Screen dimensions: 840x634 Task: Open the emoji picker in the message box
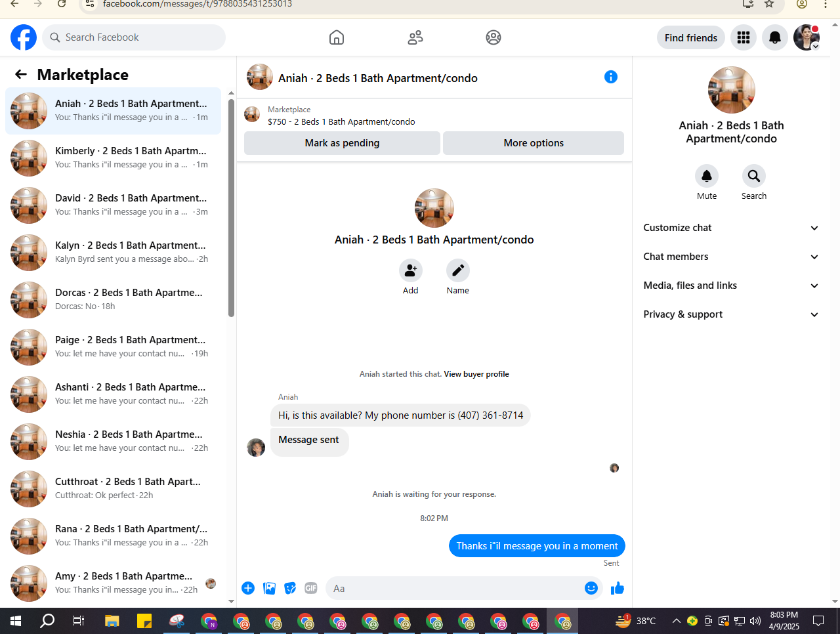pos(591,588)
